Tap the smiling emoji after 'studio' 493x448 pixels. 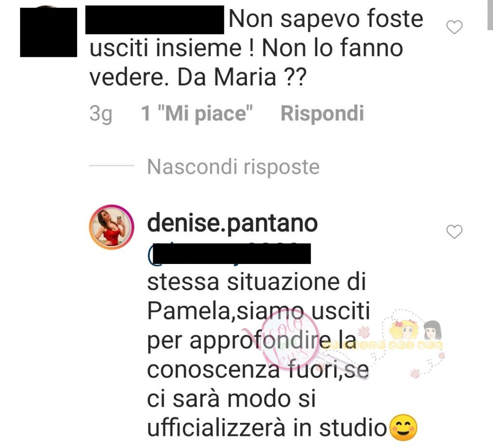(403, 428)
